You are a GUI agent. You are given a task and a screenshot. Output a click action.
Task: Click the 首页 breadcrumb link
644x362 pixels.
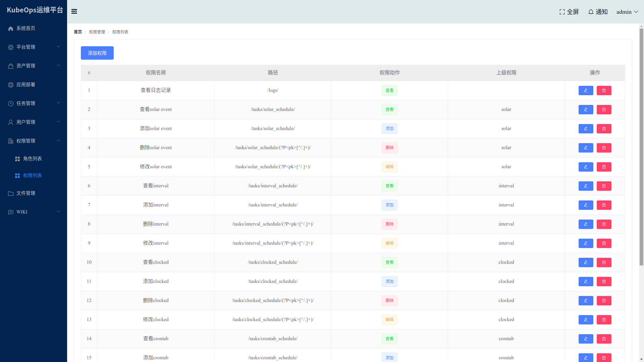click(x=78, y=32)
